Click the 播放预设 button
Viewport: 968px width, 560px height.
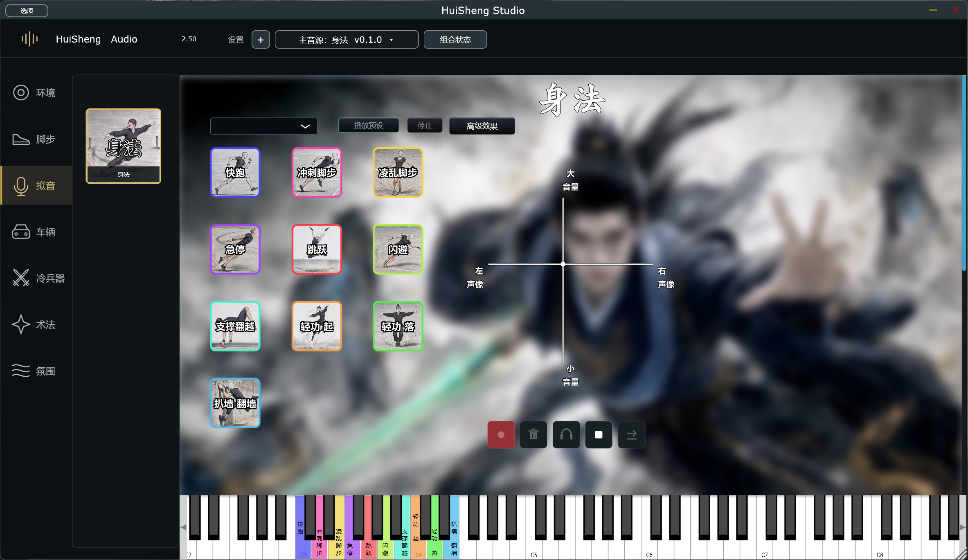point(369,126)
